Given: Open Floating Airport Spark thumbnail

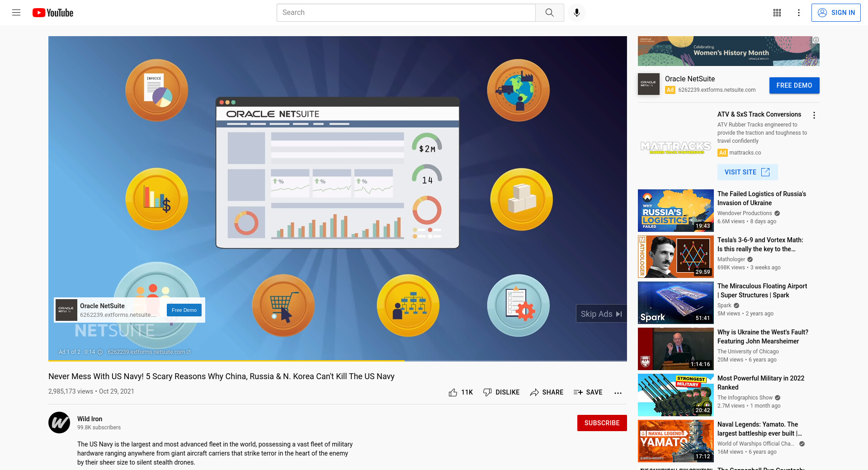Looking at the screenshot, I should pyautogui.click(x=675, y=303).
